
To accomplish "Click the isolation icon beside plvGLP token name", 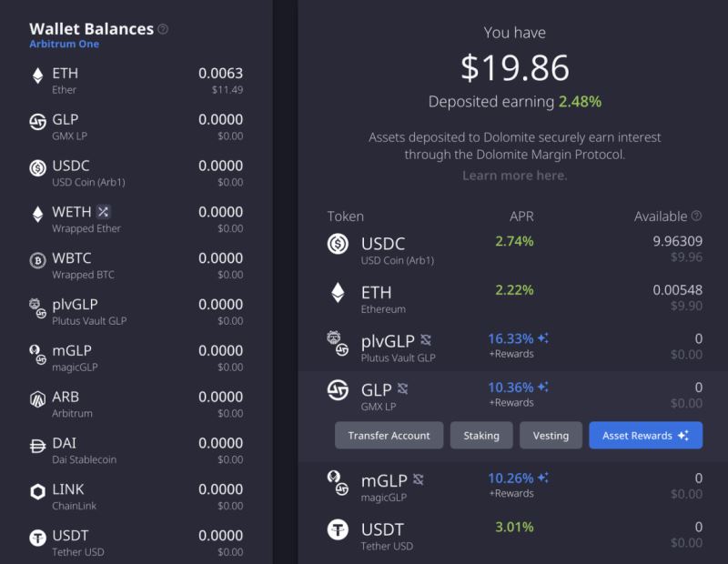I will point(426,340).
